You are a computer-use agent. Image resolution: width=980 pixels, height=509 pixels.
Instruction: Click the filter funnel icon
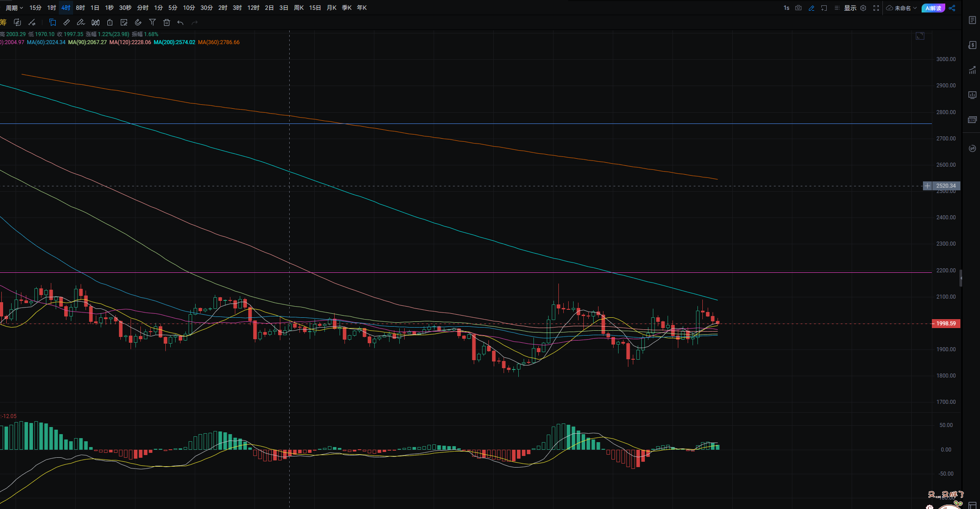pos(152,22)
